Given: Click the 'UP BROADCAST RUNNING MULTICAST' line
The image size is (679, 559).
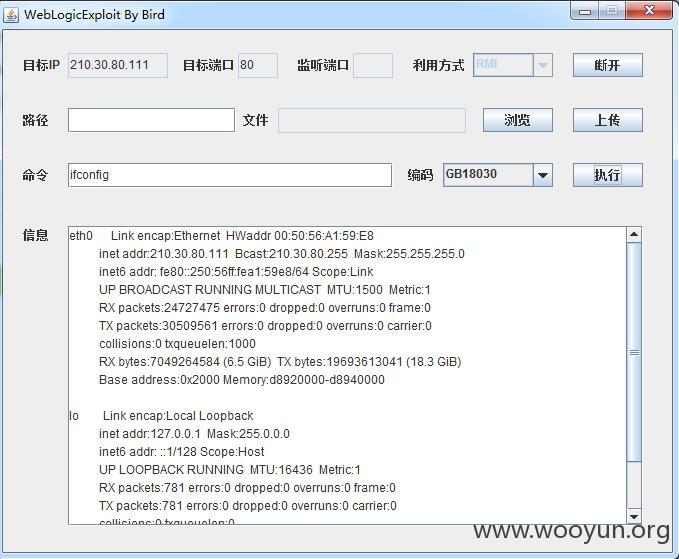Looking at the screenshot, I should [265, 290].
